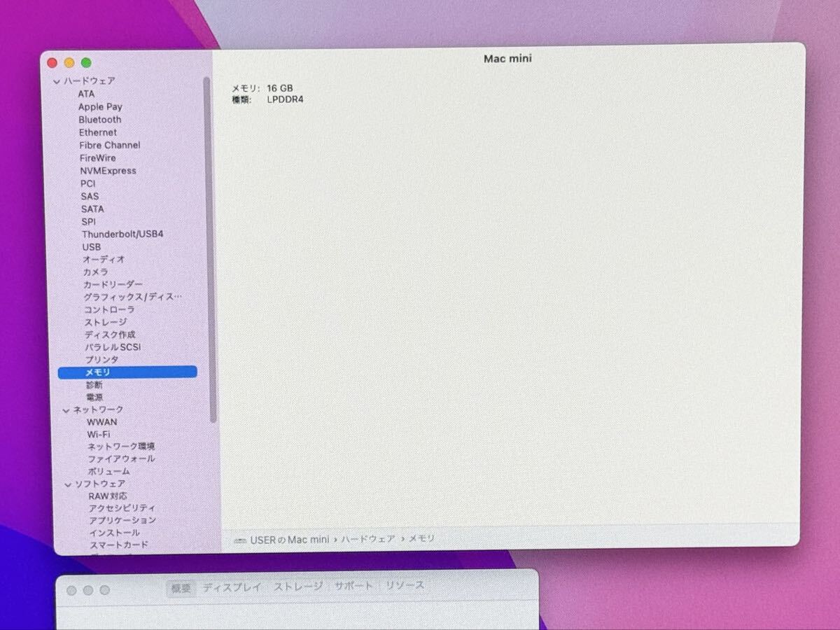Select カメラ in the sidebar

(96, 272)
